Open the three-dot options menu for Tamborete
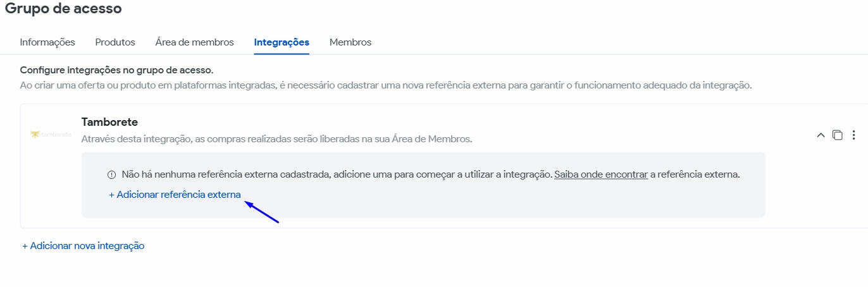The height and width of the screenshot is (287, 868). coord(854,135)
